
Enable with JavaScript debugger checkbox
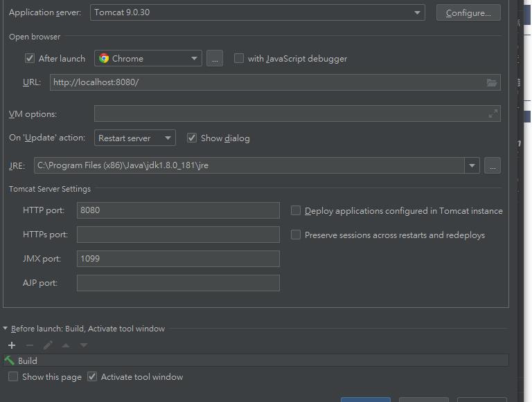(x=239, y=58)
